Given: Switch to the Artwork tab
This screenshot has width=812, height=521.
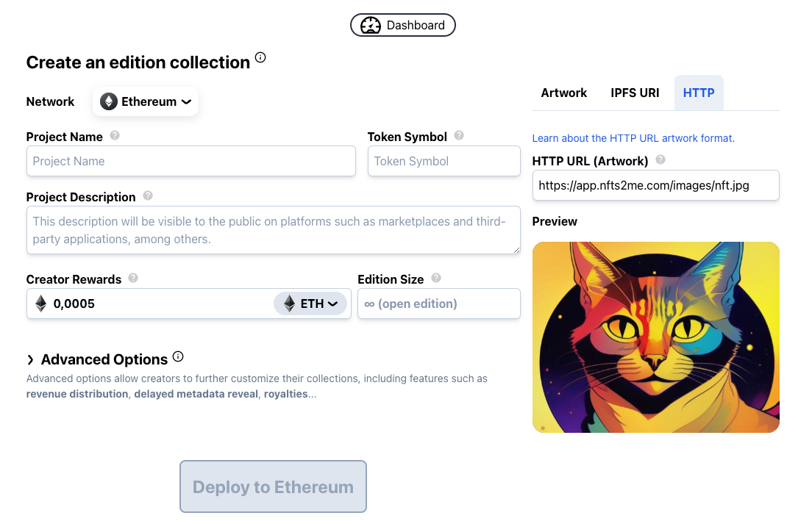Looking at the screenshot, I should pos(564,93).
